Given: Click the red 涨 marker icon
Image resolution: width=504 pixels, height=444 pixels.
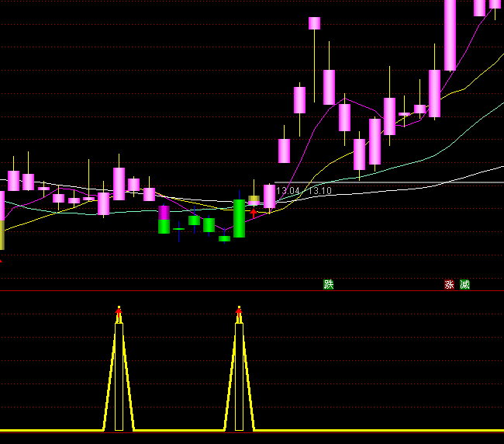Looking at the screenshot, I should tap(449, 285).
